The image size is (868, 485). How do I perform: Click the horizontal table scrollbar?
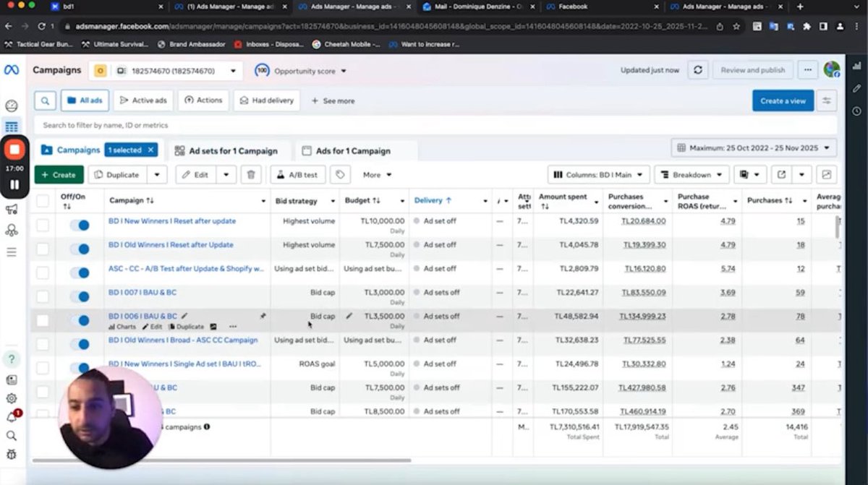tap(221, 460)
